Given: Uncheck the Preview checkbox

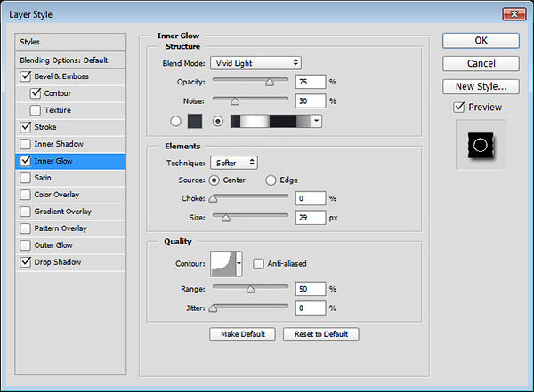Looking at the screenshot, I should [x=459, y=108].
